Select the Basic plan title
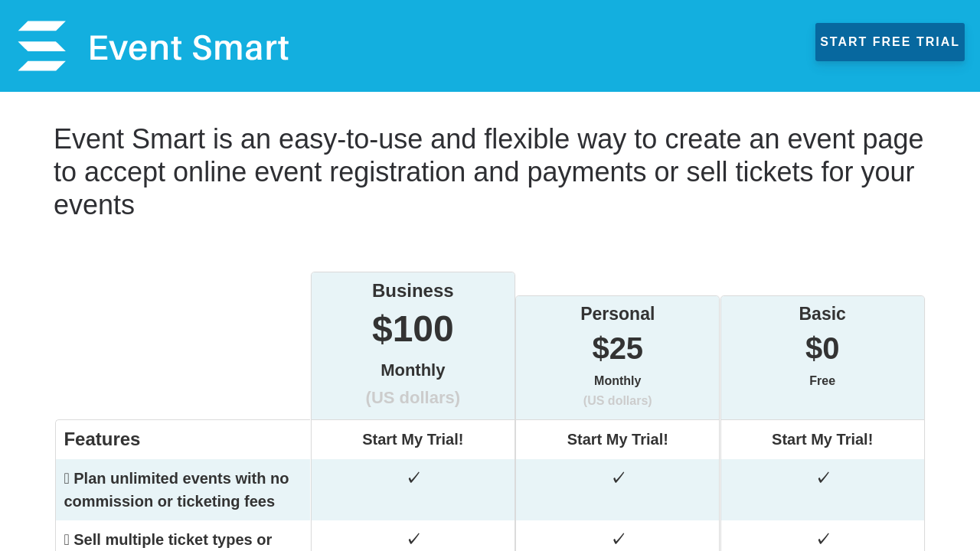 822,314
